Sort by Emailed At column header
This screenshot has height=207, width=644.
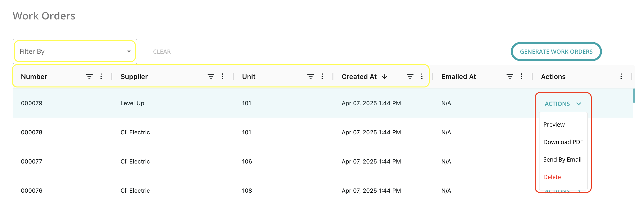pos(459,77)
